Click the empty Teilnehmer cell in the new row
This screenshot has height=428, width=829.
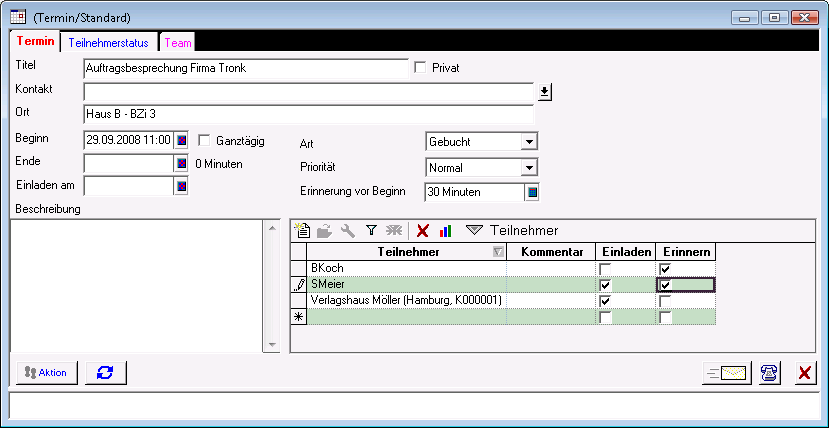pos(407,317)
